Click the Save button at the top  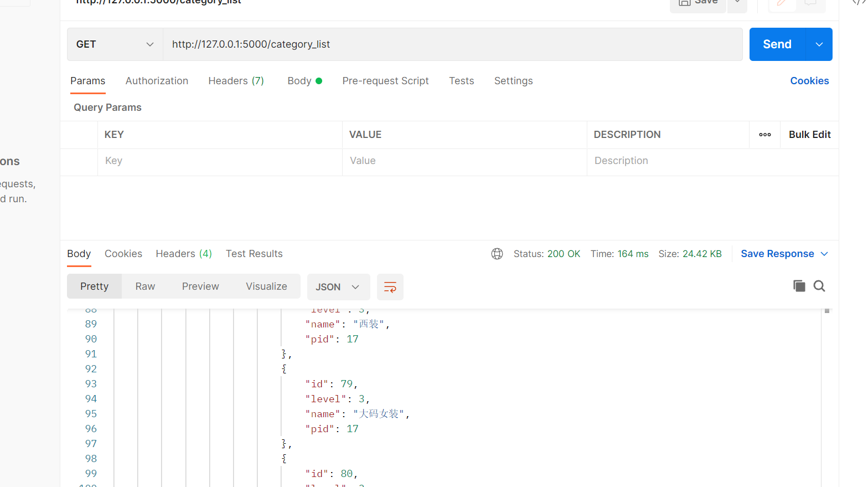tap(698, 3)
